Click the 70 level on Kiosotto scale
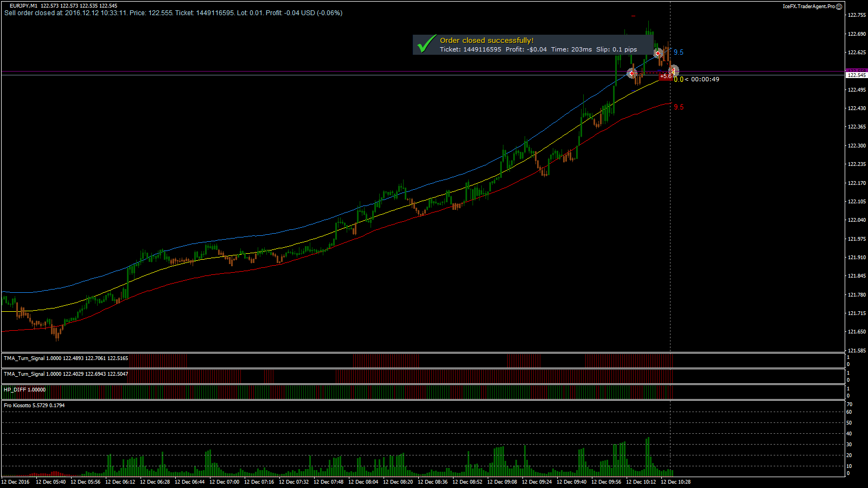The width and height of the screenshot is (868, 488). pyautogui.click(x=850, y=404)
